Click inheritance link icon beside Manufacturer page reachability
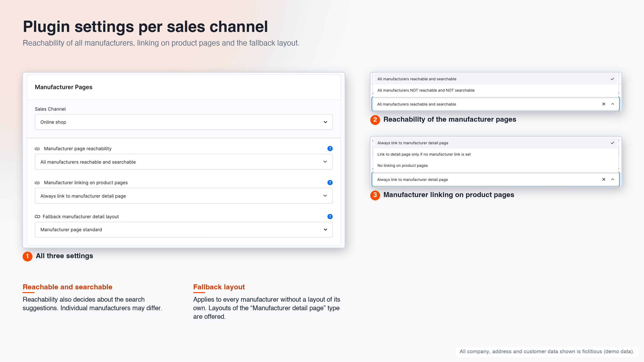This screenshot has width=644, height=362. (x=37, y=149)
